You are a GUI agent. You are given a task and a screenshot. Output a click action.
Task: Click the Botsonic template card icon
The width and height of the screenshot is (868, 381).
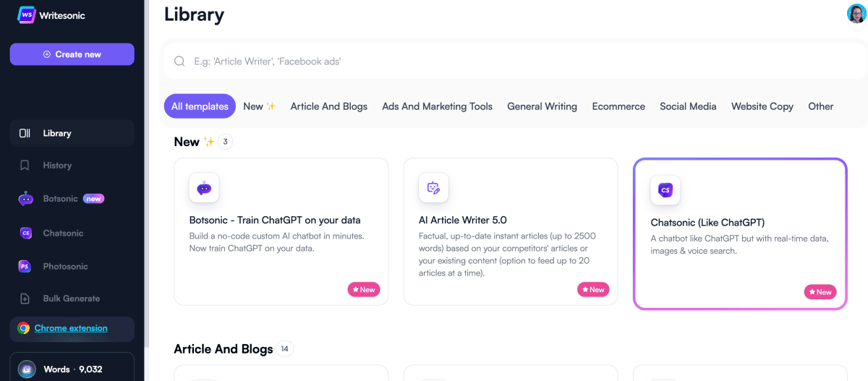pos(204,188)
